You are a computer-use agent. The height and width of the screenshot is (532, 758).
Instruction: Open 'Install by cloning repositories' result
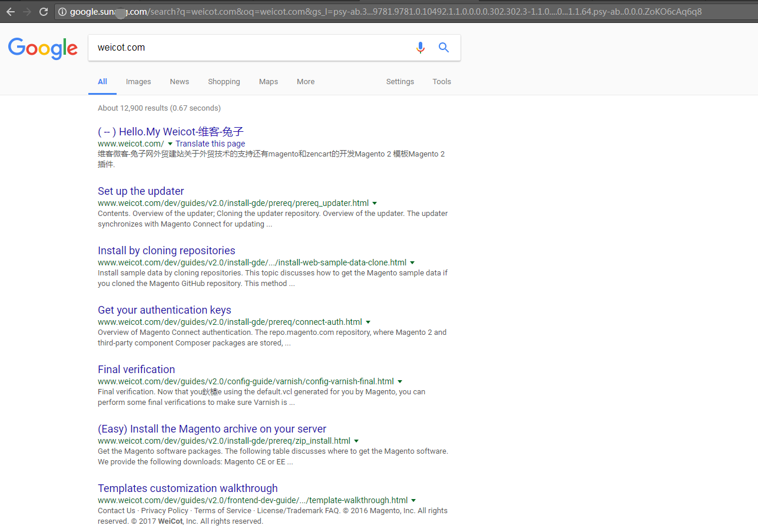click(167, 251)
